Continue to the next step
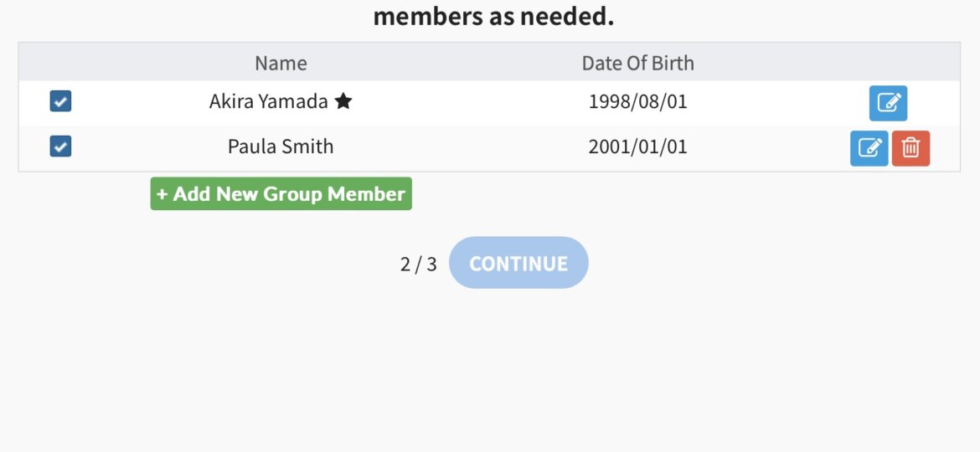Image resolution: width=980 pixels, height=452 pixels. click(518, 263)
